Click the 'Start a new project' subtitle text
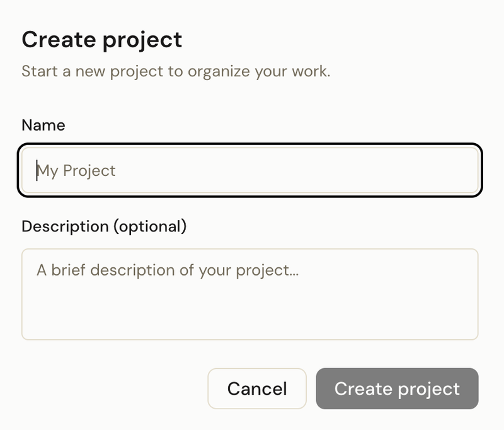The image size is (504, 430). (176, 71)
